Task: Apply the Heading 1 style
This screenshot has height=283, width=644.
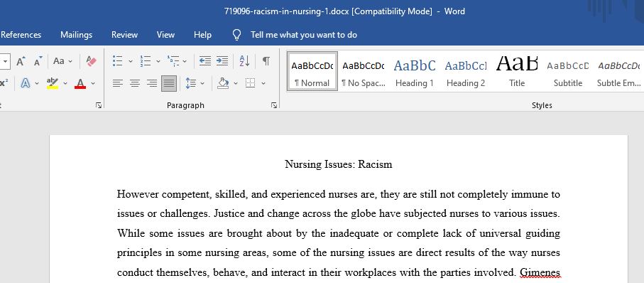Action: click(415, 71)
